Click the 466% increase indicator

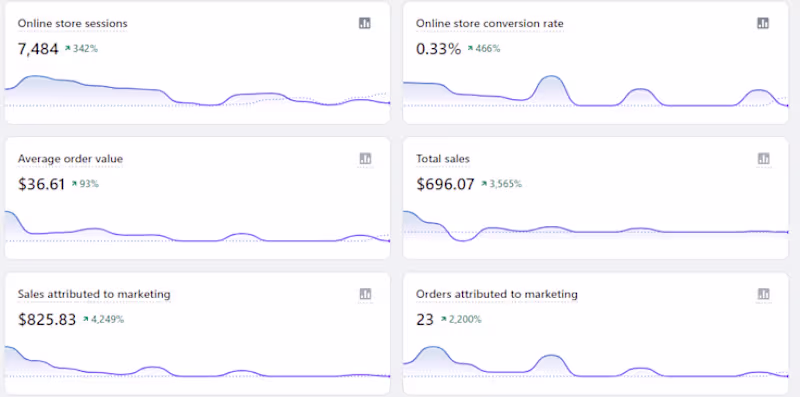point(484,49)
